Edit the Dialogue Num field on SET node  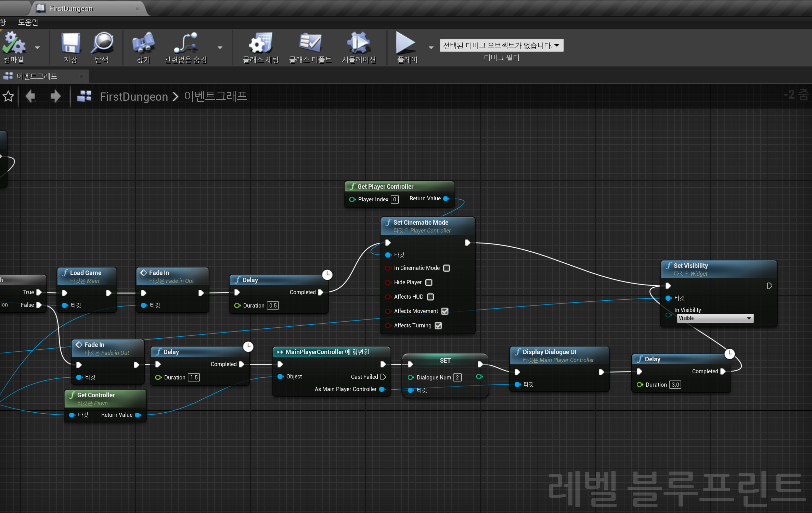pos(457,377)
